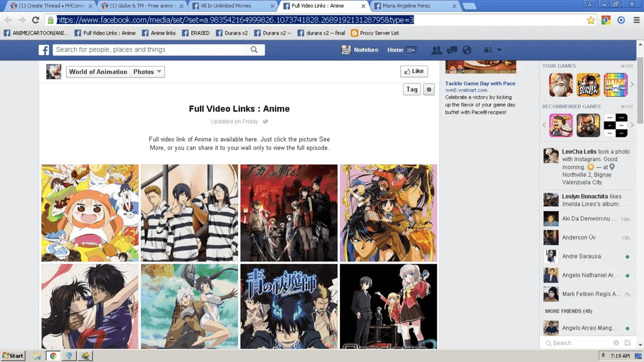Open the Blue Exorcist thumbnail
Image resolution: width=644 pixels, height=362 pixels.
(289, 307)
